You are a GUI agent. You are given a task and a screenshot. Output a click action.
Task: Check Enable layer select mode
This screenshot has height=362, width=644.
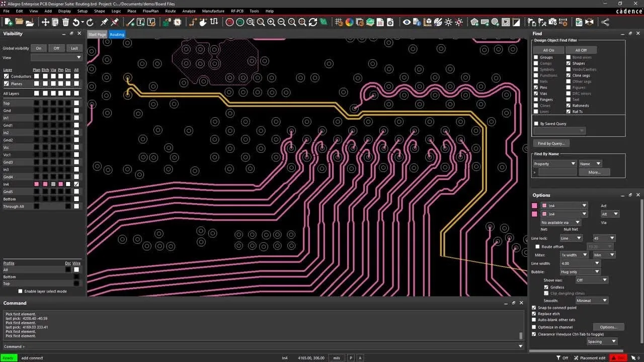point(20,291)
